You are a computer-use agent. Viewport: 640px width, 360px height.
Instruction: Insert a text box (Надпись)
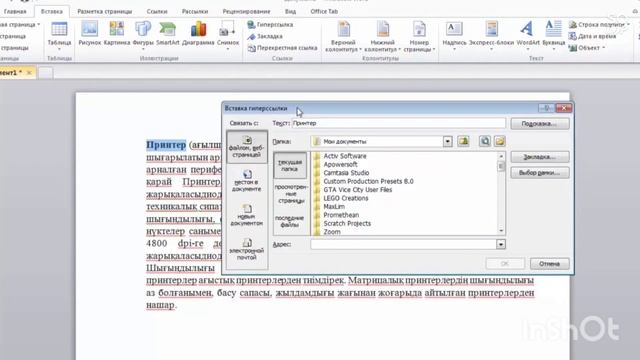click(454, 35)
